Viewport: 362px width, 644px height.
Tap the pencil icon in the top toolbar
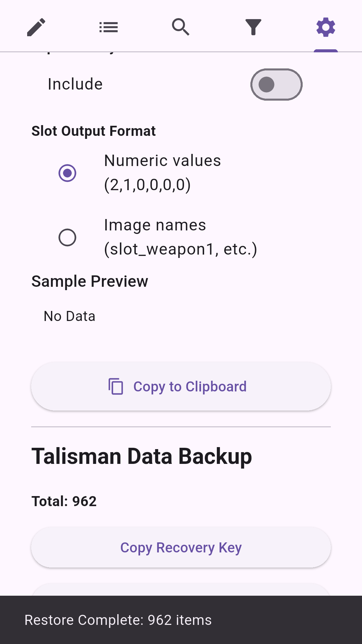click(x=36, y=27)
